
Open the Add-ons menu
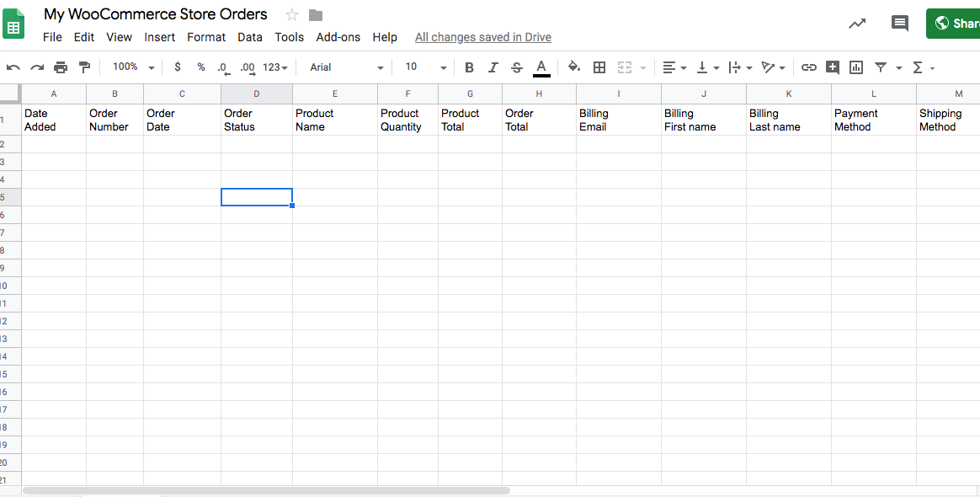point(338,37)
